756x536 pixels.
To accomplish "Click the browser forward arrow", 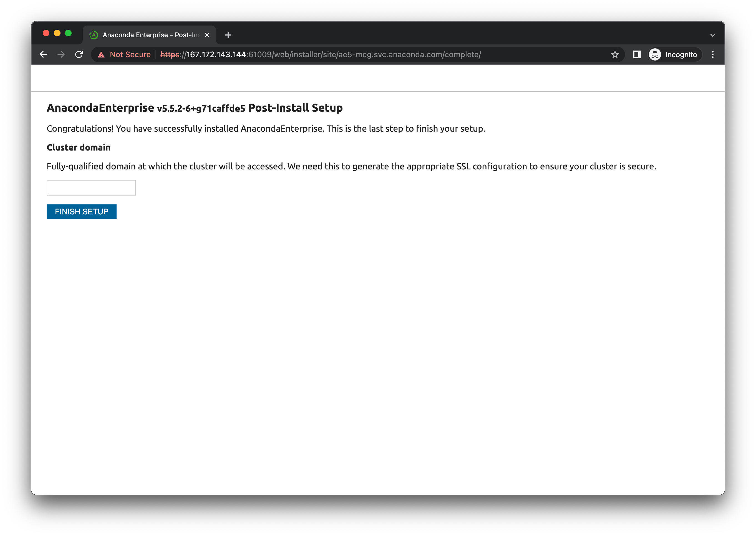I will (x=61, y=54).
